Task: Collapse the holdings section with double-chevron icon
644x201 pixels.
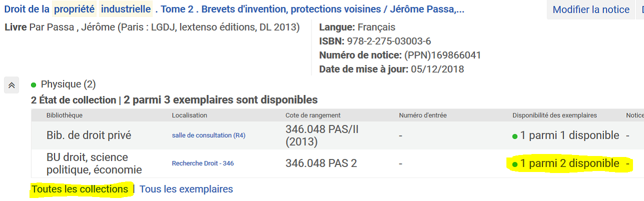Action: 11,85
